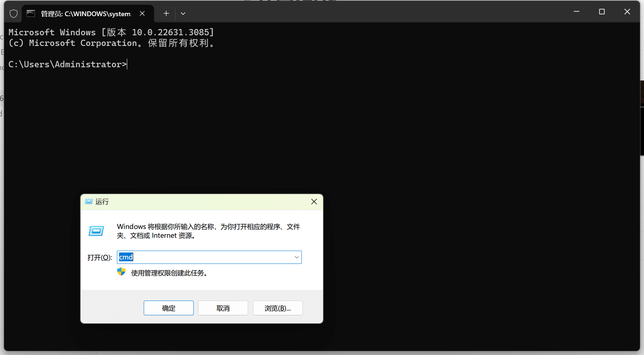The width and height of the screenshot is (644, 355).
Task: Click the shield icon in terminal title bar
Action: (14, 14)
